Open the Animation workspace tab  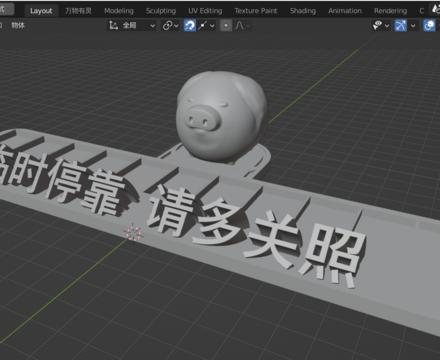pyautogui.click(x=345, y=11)
